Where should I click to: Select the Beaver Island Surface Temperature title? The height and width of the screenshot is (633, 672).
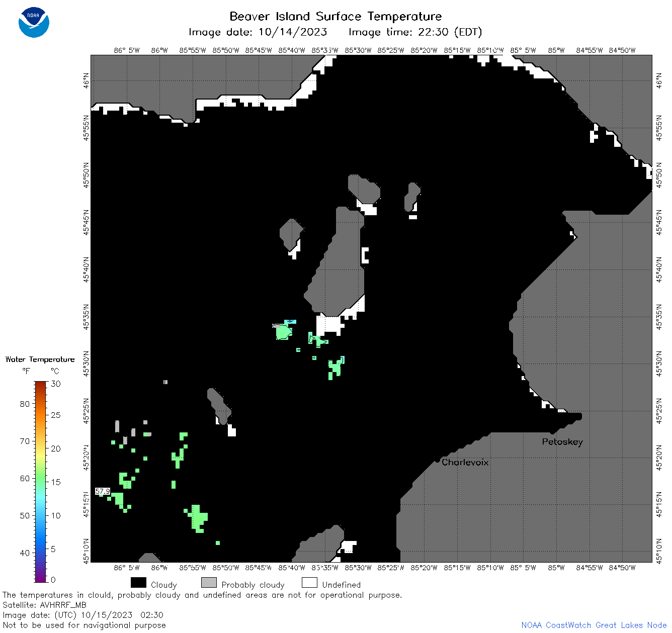(x=335, y=16)
